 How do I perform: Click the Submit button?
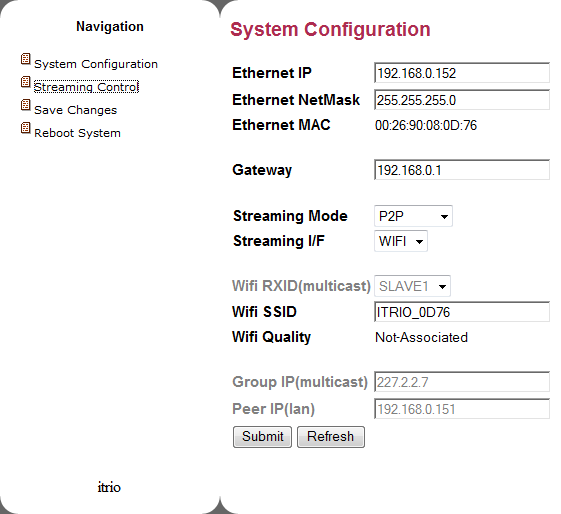coord(262,437)
